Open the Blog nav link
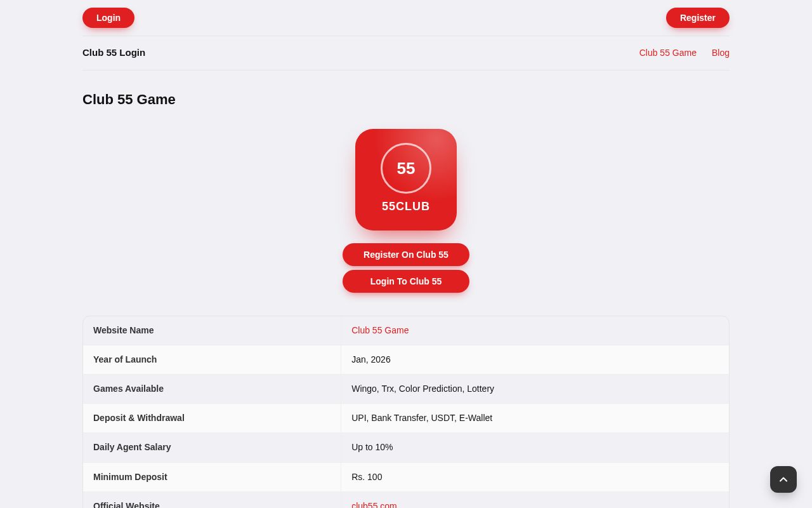The width and height of the screenshot is (812, 508). (x=721, y=53)
